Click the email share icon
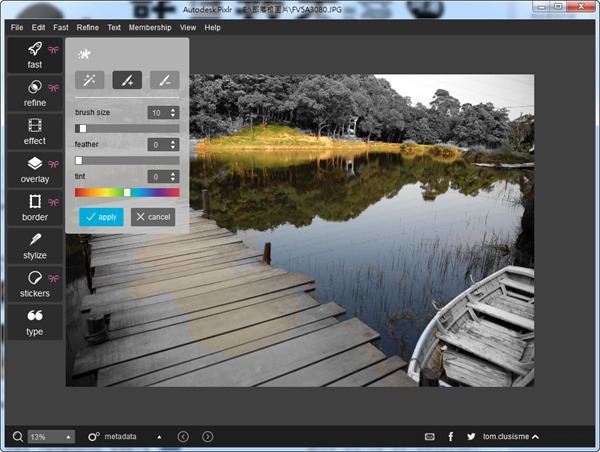 tap(430, 436)
